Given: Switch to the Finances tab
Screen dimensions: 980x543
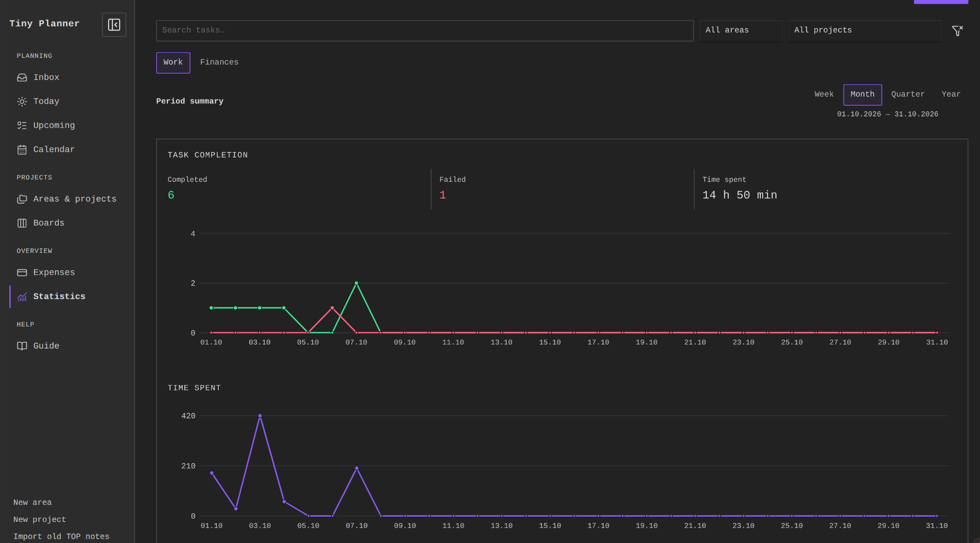Looking at the screenshot, I should tap(219, 62).
